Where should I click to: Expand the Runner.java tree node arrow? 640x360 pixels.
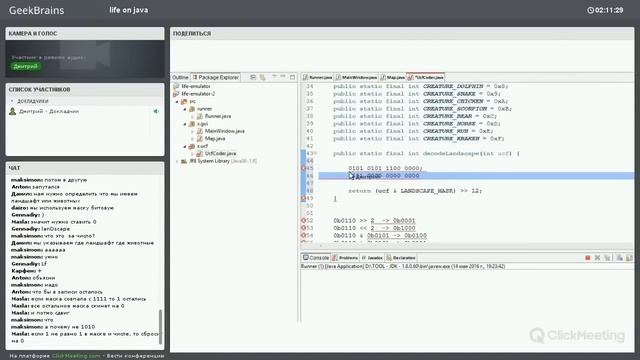pyautogui.click(x=193, y=116)
